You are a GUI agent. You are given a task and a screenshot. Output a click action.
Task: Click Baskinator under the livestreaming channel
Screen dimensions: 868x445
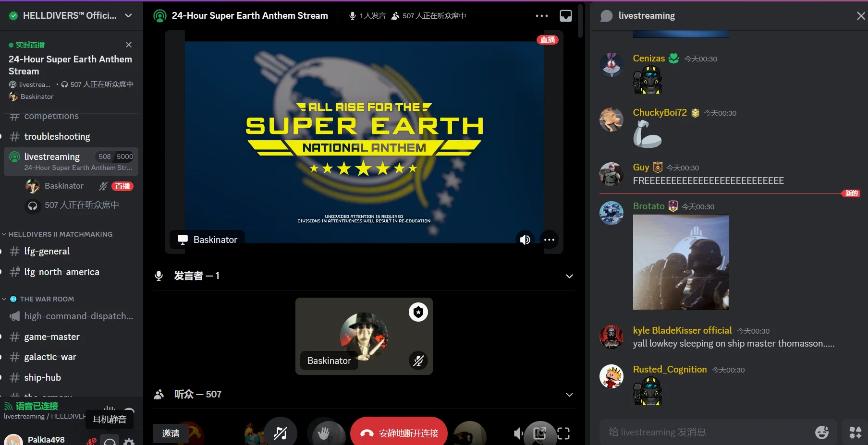click(x=64, y=186)
